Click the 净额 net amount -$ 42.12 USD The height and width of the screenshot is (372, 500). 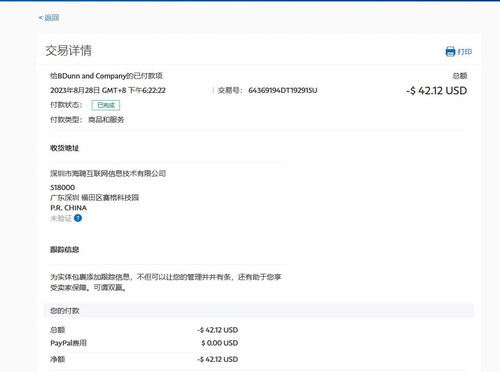[218, 359]
